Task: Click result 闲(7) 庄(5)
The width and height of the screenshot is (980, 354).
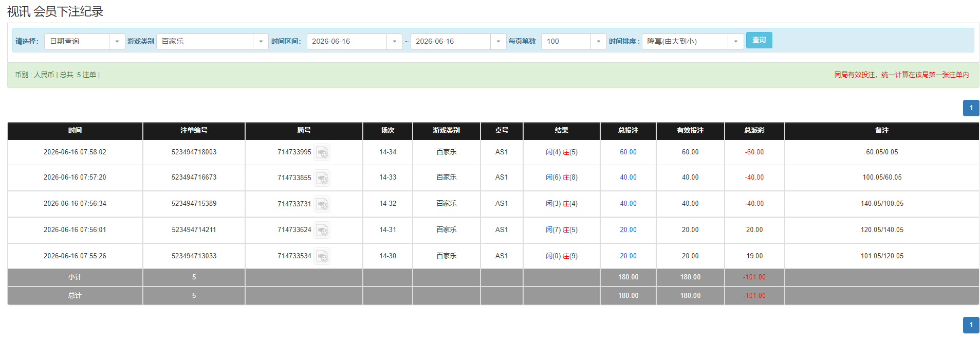Action: (561, 230)
